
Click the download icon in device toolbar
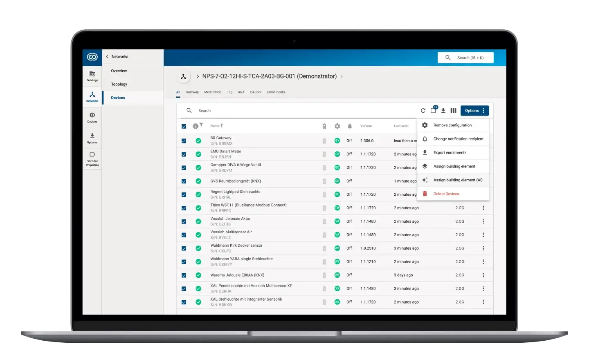(443, 111)
